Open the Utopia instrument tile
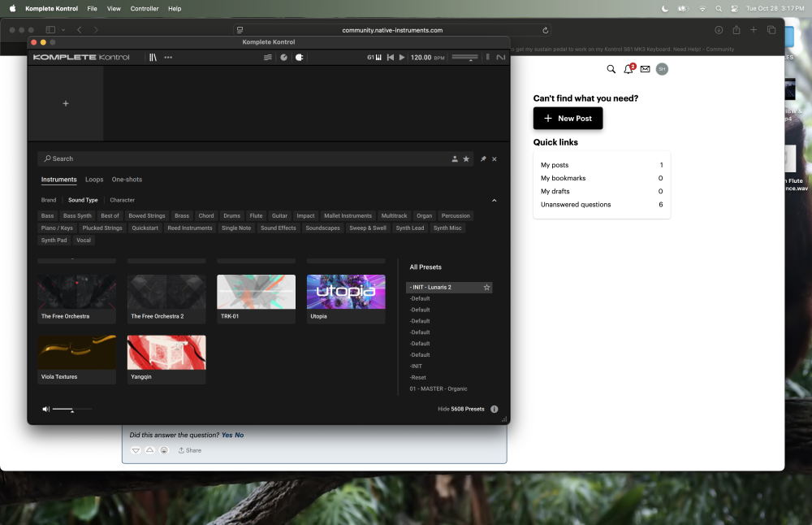The width and height of the screenshot is (812, 525). point(346,299)
